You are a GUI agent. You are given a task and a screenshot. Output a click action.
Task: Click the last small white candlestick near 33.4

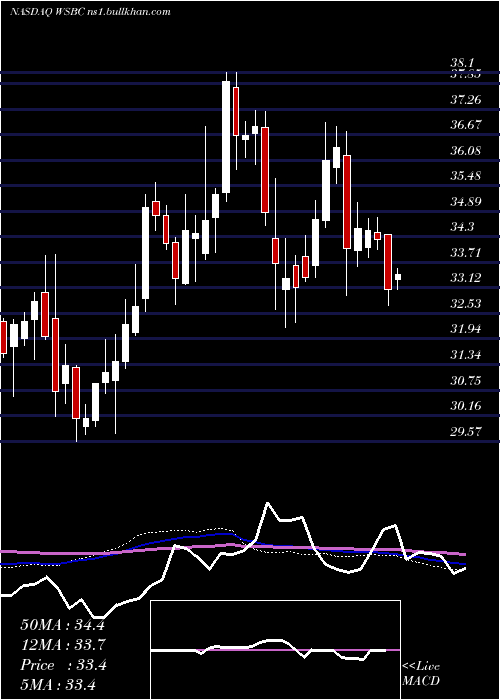[397, 277]
